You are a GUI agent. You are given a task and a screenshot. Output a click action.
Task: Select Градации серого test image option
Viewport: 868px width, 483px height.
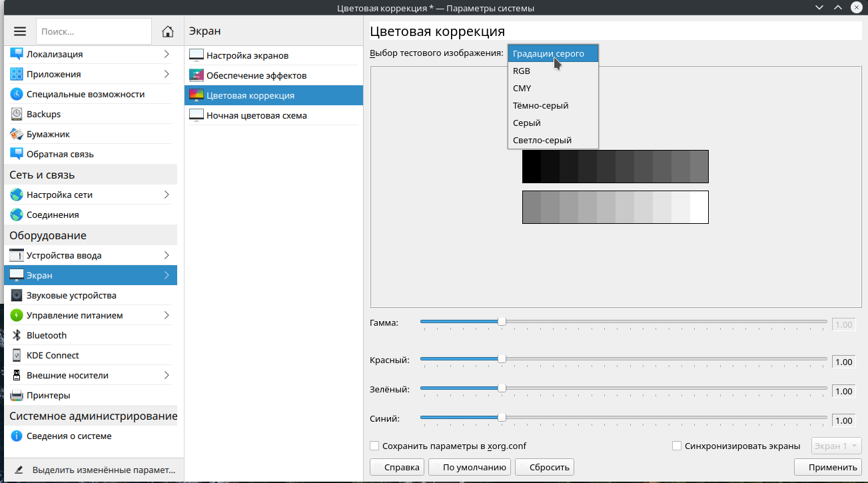coord(553,53)
